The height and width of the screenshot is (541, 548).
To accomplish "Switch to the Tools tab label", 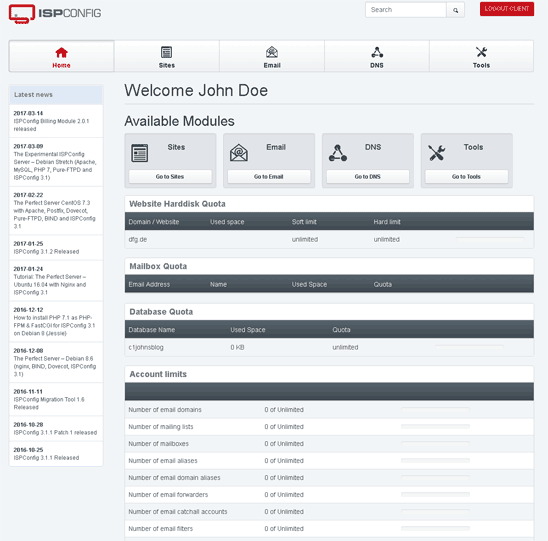I will point(481,65).
